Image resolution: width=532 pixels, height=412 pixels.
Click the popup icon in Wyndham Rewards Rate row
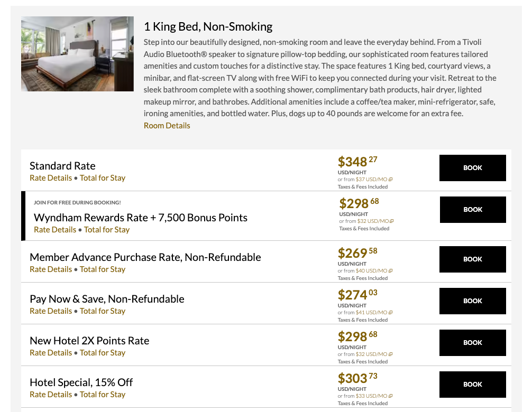click(x=392, y=221)
